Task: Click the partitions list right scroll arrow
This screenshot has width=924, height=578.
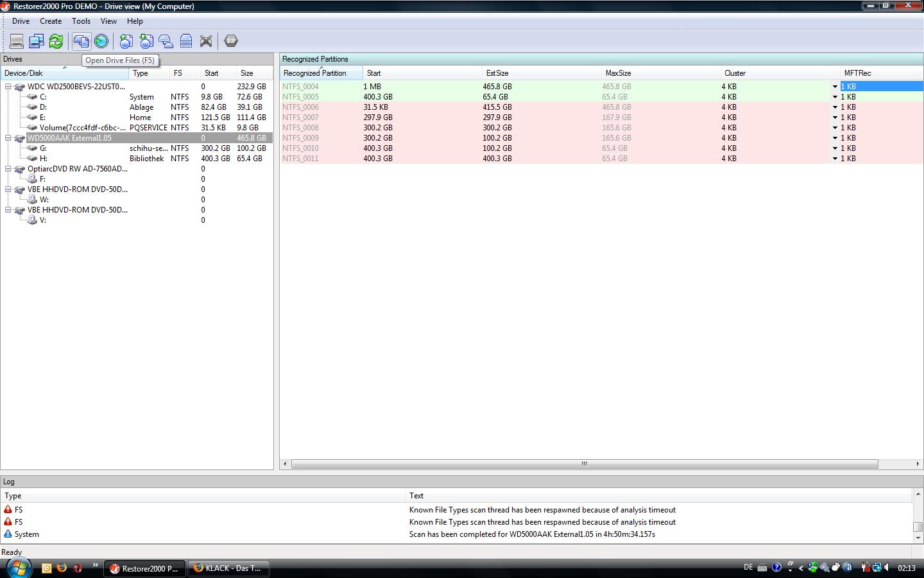Action: coord(918,464)
